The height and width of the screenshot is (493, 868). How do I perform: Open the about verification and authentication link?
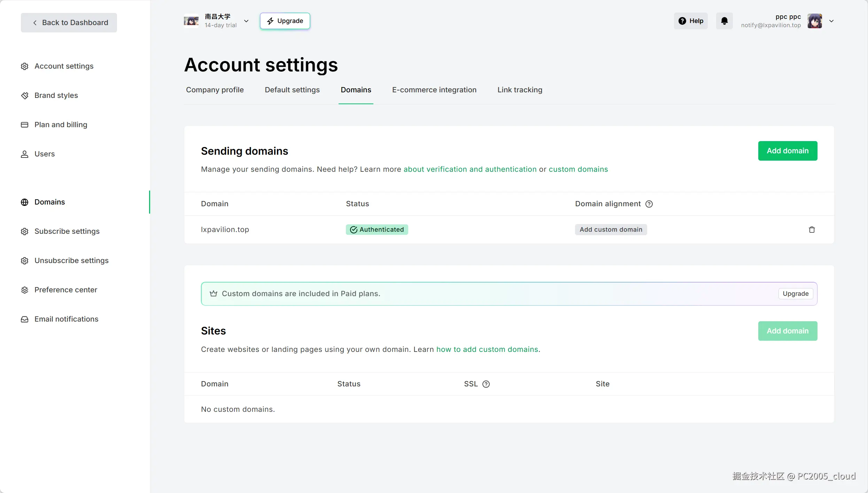pos(470,169)
